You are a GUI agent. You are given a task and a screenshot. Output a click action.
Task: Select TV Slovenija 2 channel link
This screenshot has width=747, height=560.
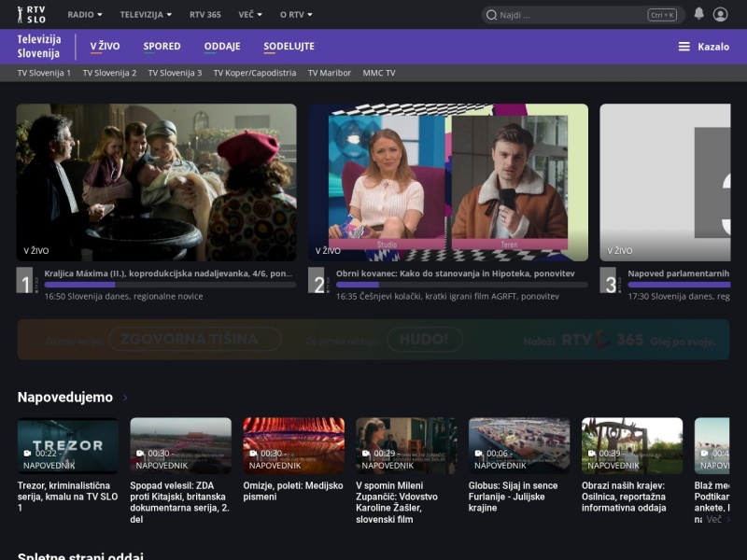point(109,73)
